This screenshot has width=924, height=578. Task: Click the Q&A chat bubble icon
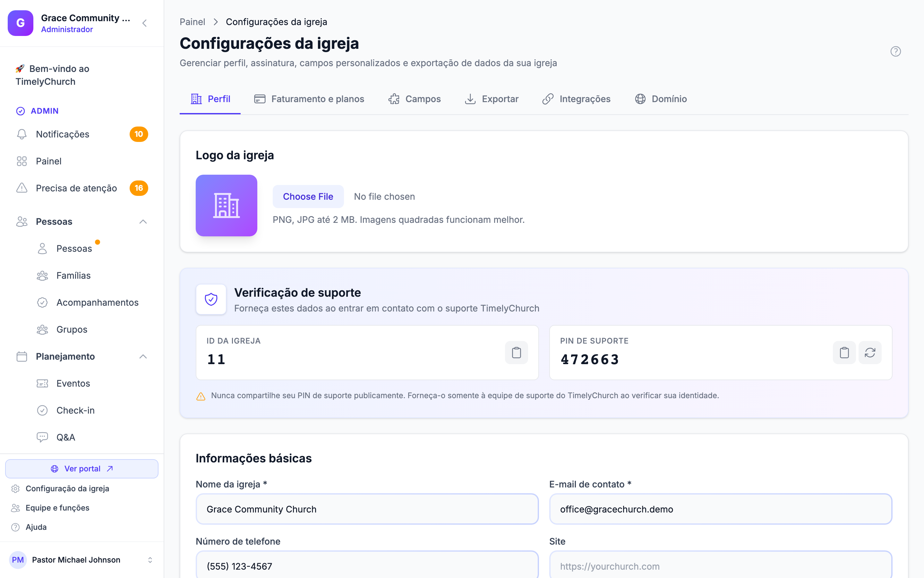(42, 437)
